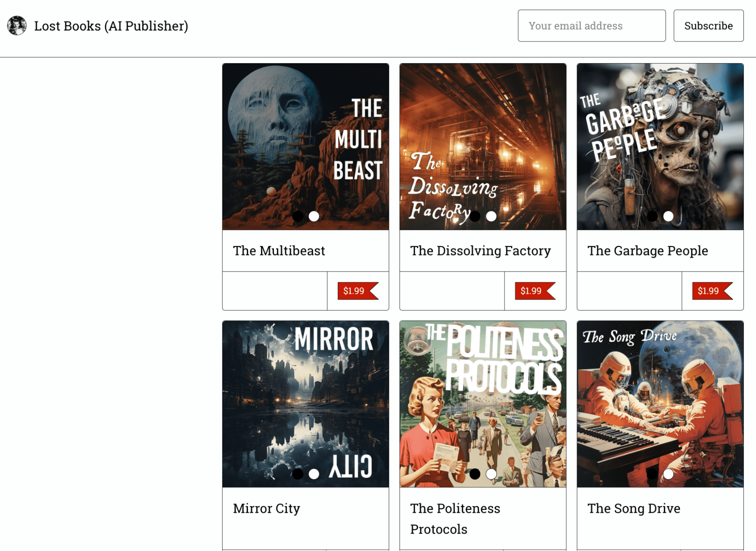Select black carousel dot on The Multibeast cover

click(298, 216)
